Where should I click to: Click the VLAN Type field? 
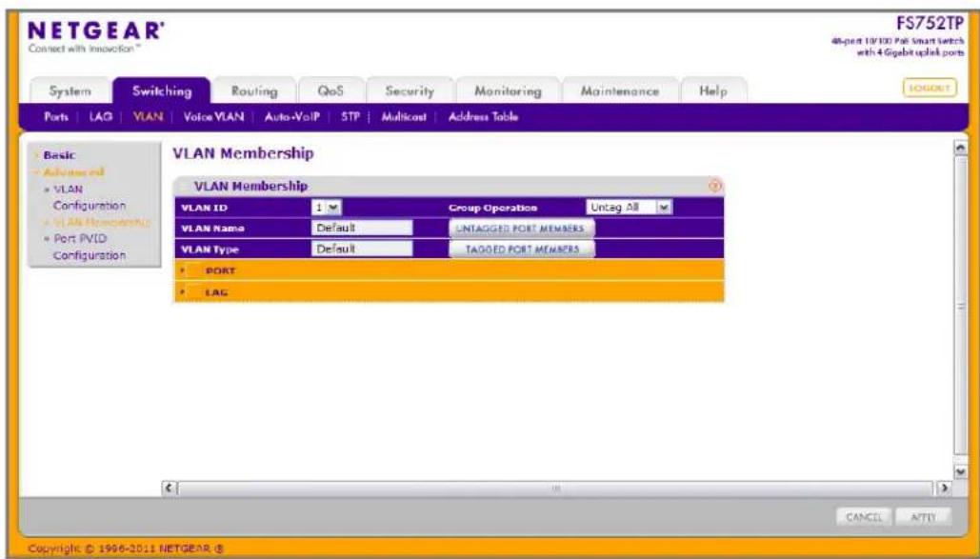(x=362, y=249)
